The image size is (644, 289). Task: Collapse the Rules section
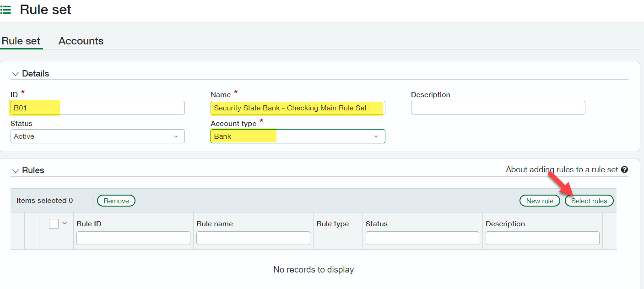click(x=16, y=170)
